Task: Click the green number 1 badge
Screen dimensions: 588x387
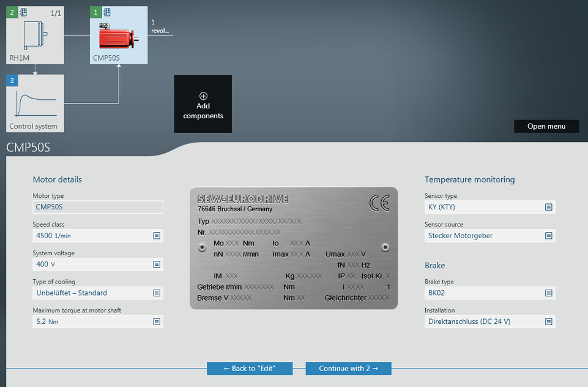Action: point(95,12)
